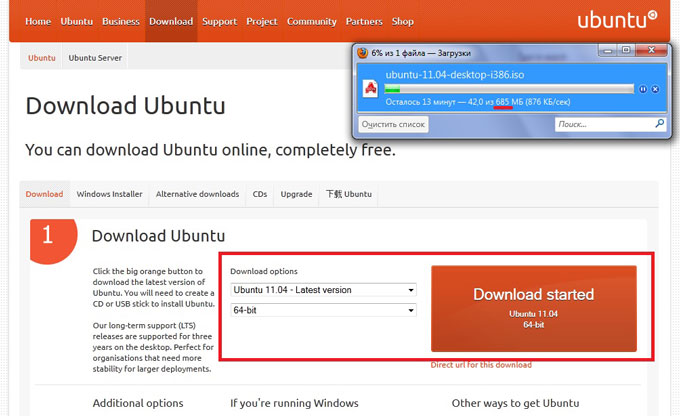
Task: Click the ISO file type icon
Action: pos(370,88)
